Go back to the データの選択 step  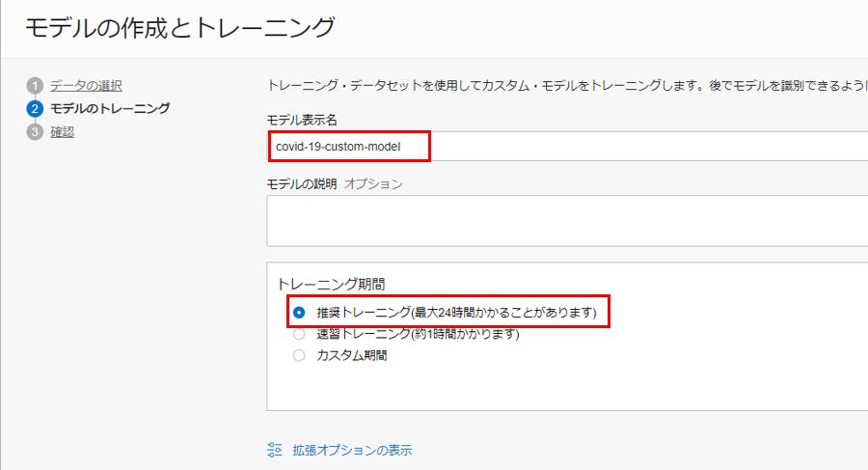click(x=86, y=86)
